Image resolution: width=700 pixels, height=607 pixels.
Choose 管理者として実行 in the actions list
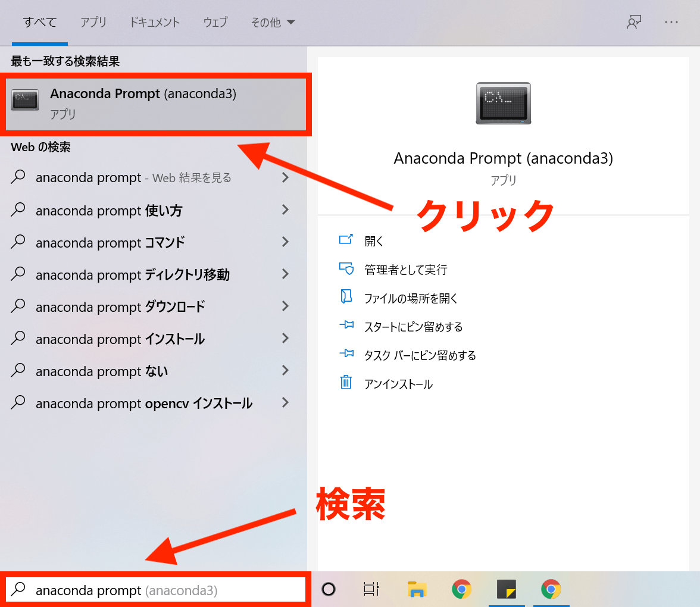405,270
